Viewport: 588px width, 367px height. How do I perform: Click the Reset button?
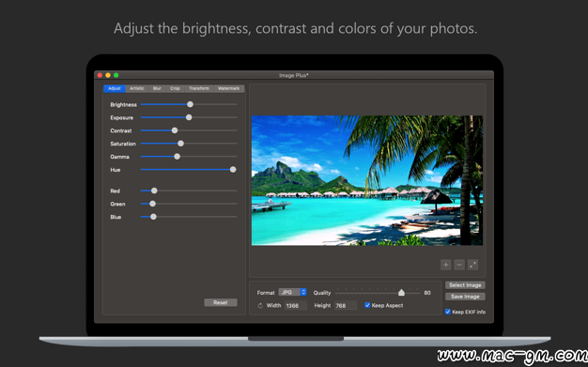[x=221, y=302]
